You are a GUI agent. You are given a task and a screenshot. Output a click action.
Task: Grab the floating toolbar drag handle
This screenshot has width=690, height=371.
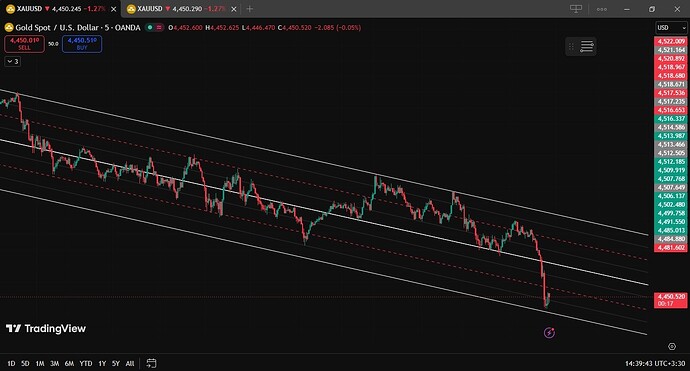coord(571,46)
